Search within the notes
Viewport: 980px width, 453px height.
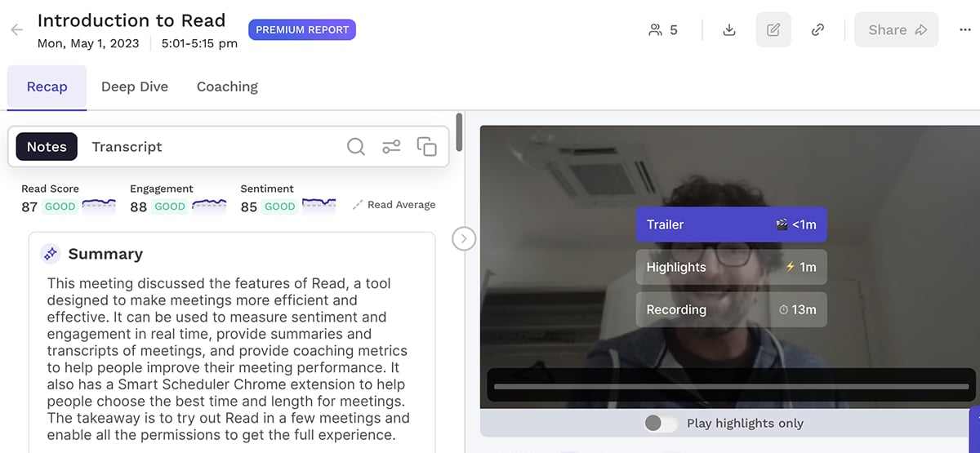[356, 147]
